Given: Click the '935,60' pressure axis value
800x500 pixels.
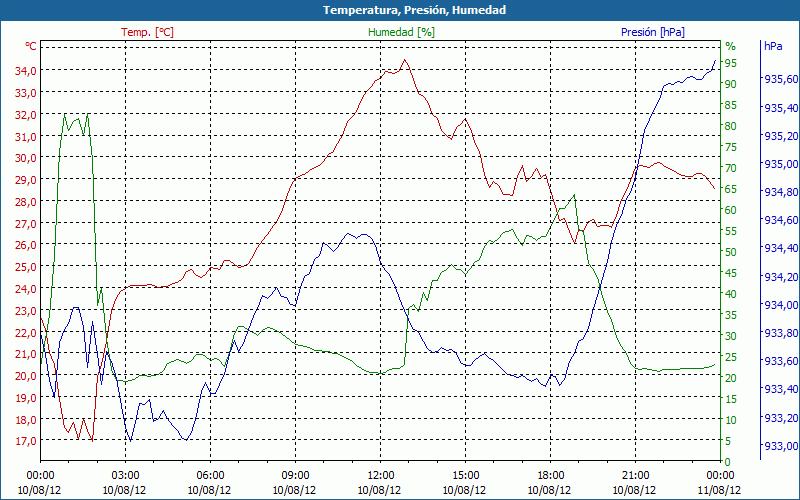Looking at the screenshot, I should [781, 79].
